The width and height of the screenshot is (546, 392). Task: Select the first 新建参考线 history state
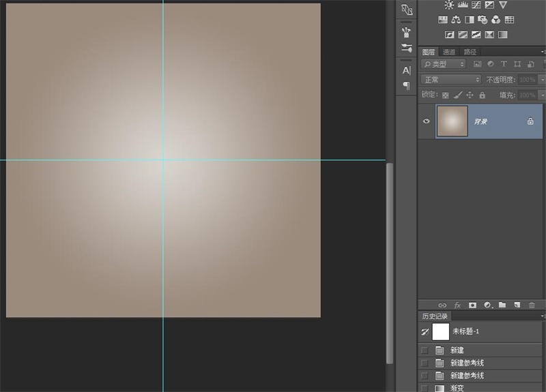point(480,363)
